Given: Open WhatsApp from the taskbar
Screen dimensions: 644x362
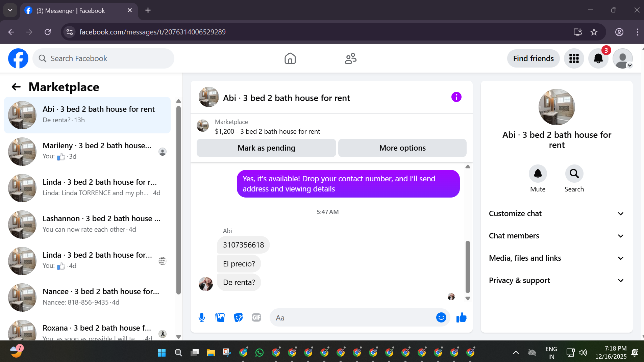Looking at the screenshot, I should [259, 353].
